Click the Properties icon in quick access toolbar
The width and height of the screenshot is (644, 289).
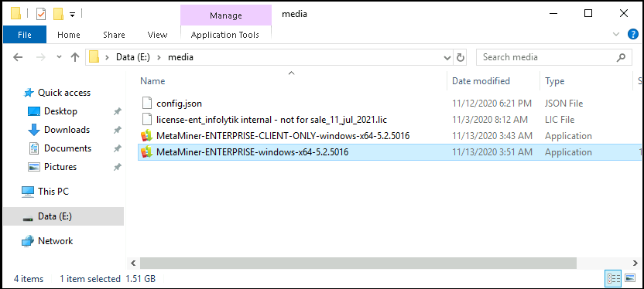41,15
